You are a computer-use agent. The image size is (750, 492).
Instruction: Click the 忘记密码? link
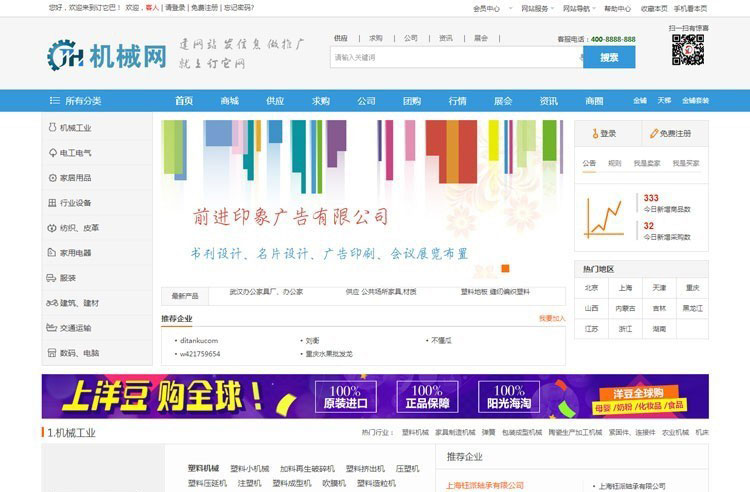coord(239,8)
